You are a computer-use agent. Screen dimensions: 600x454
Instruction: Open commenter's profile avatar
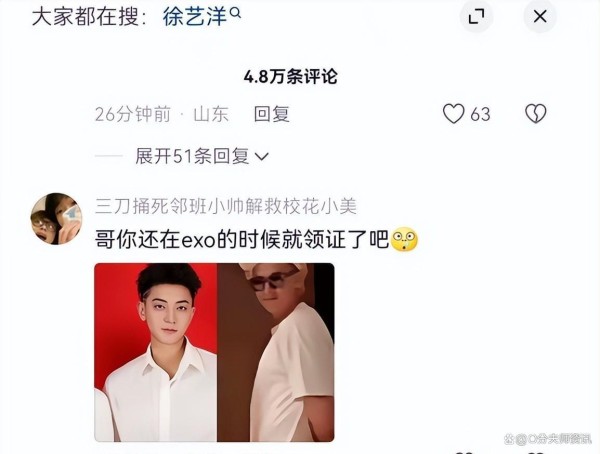[56, 219]
